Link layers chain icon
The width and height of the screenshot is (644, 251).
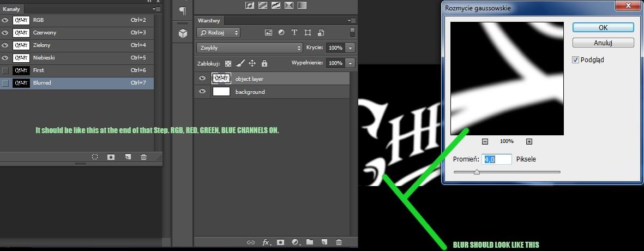point(250,242)
